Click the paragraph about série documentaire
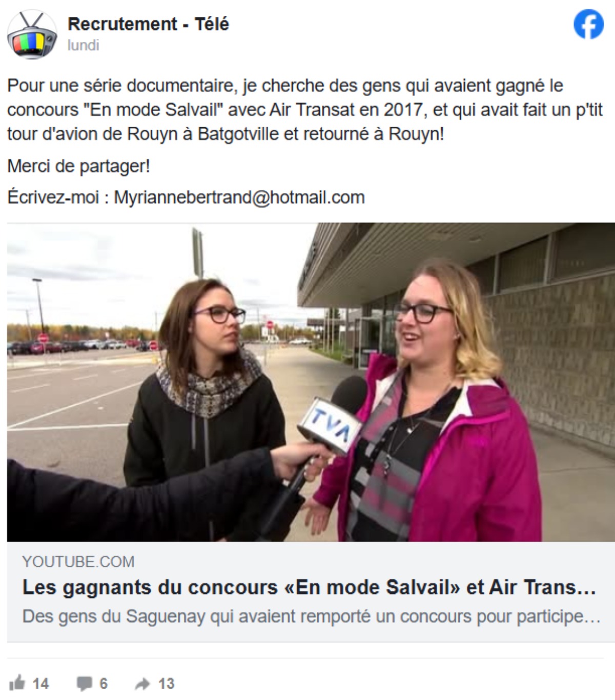The height and width of the screenshot is (700, 615). [305, 110]
